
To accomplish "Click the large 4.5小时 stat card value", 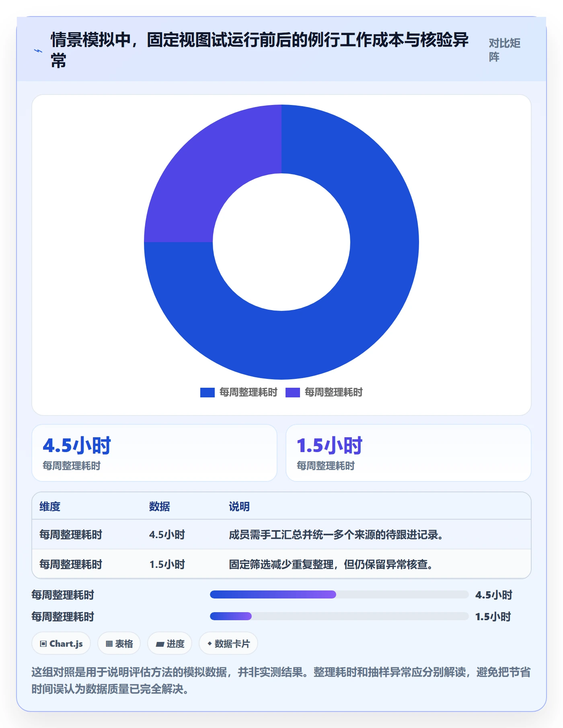I will point(77,445).
